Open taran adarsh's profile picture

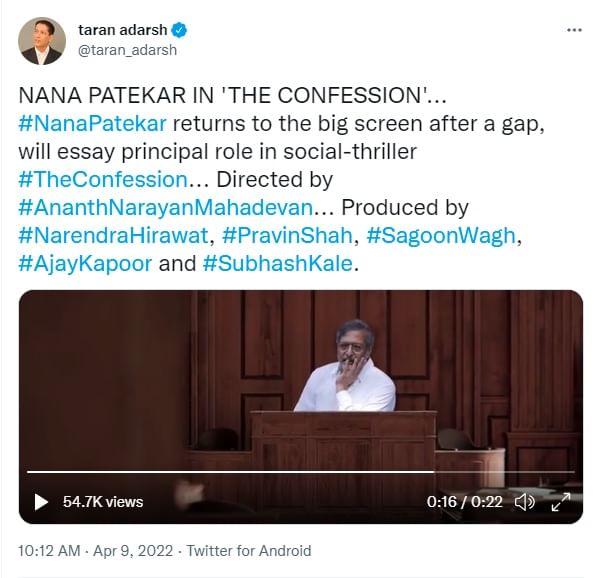41,40
